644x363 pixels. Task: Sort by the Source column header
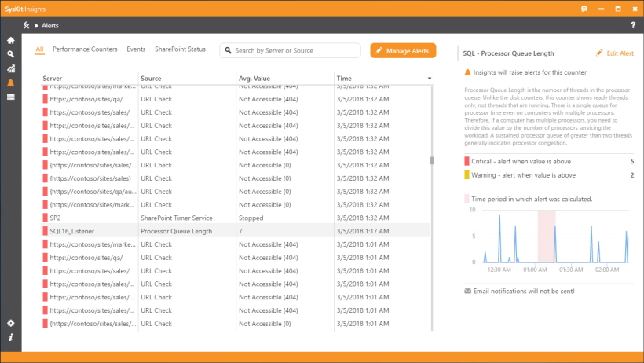pos(151,79)
